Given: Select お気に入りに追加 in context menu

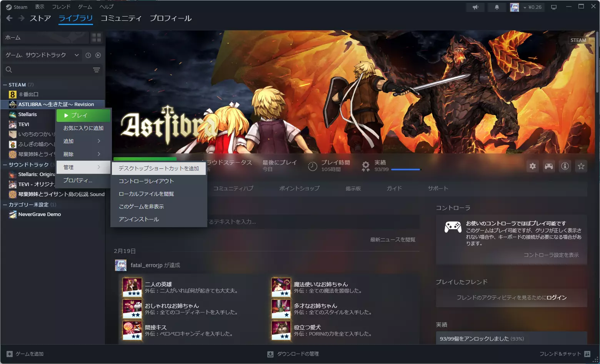Looking at the screenshot, I should click(83, 128).
